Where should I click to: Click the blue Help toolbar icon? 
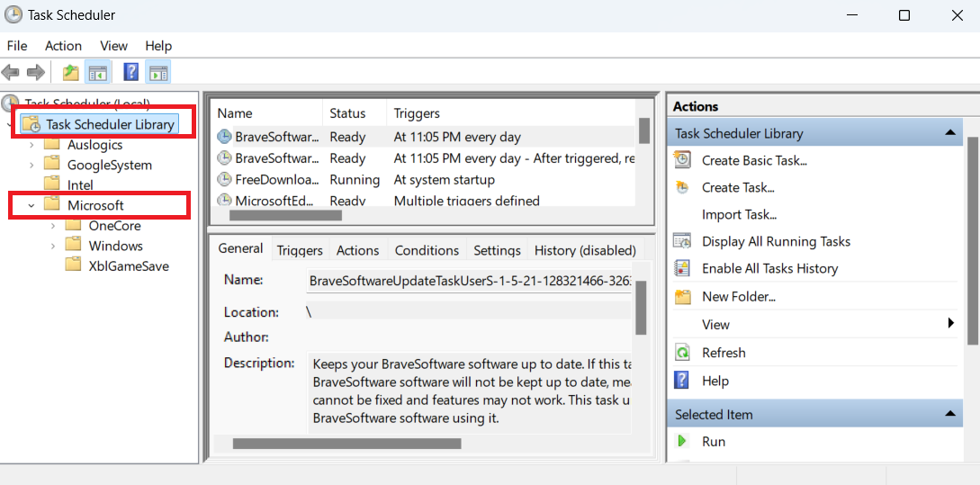click(x=130, y=72)
